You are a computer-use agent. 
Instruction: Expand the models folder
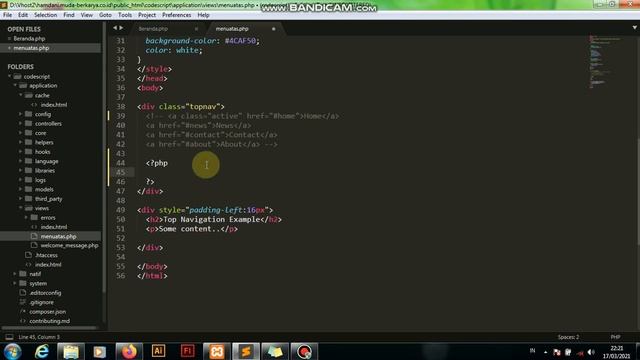click(x=21, y=189)
